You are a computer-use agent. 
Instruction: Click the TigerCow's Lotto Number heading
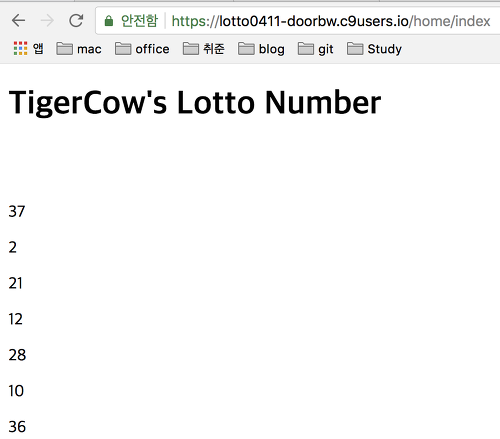click(195, 103)
